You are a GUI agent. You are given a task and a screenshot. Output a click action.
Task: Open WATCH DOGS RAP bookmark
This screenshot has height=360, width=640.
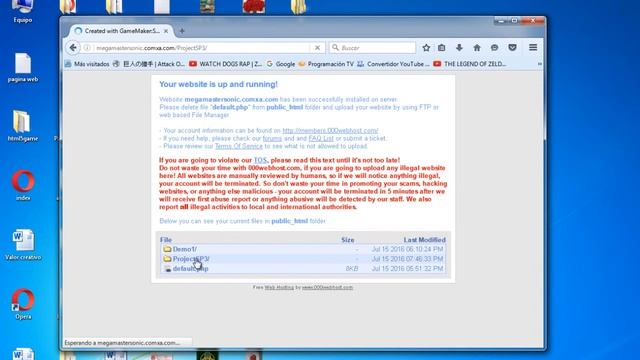[x=225, y=64]
